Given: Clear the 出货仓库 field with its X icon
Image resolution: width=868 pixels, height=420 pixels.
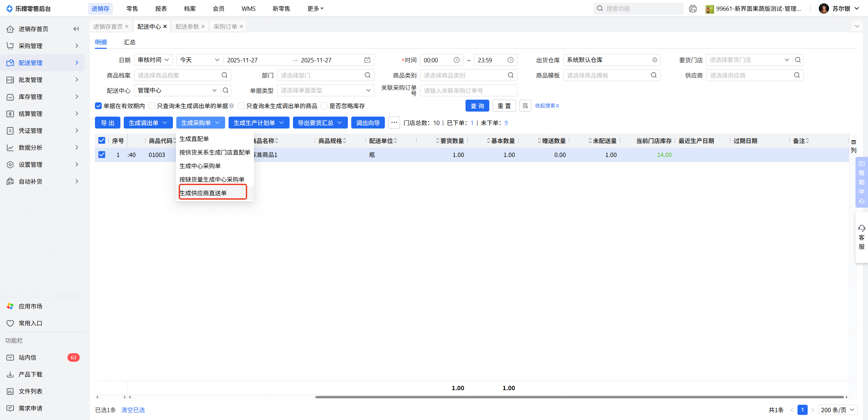Looking at the screenshot, I should [655, 60].
